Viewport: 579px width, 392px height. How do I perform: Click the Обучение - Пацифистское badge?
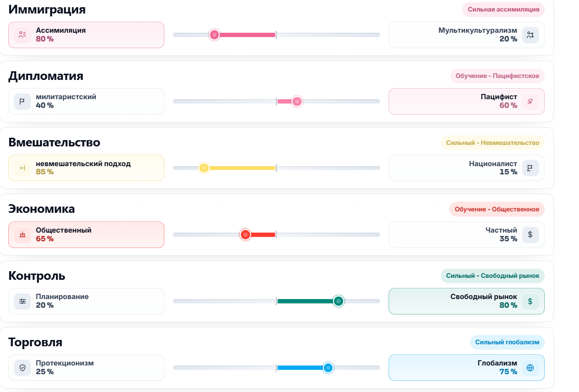pos(498,76)
